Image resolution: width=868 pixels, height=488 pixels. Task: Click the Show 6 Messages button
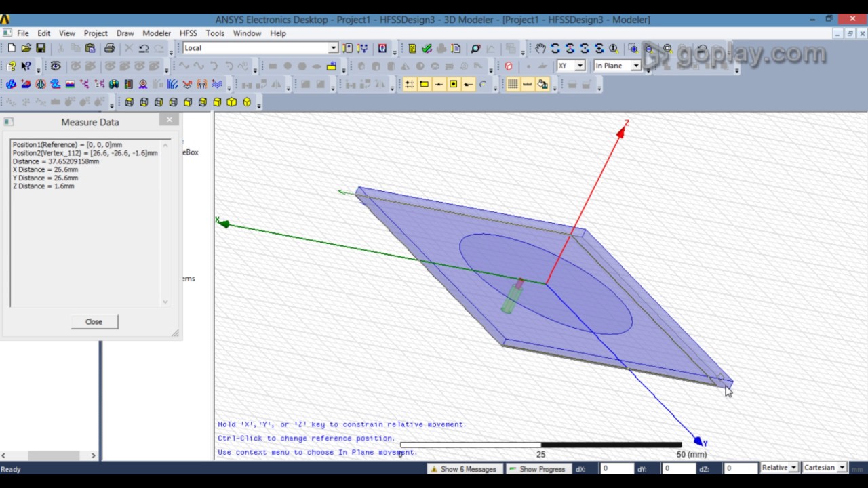click(463, 468)
